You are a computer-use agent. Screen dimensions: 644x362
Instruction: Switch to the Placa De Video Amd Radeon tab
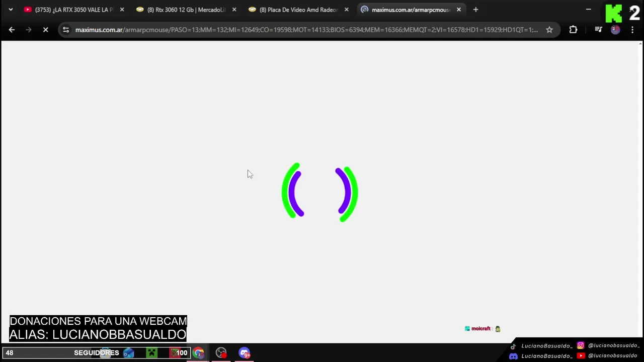[298, 10]
